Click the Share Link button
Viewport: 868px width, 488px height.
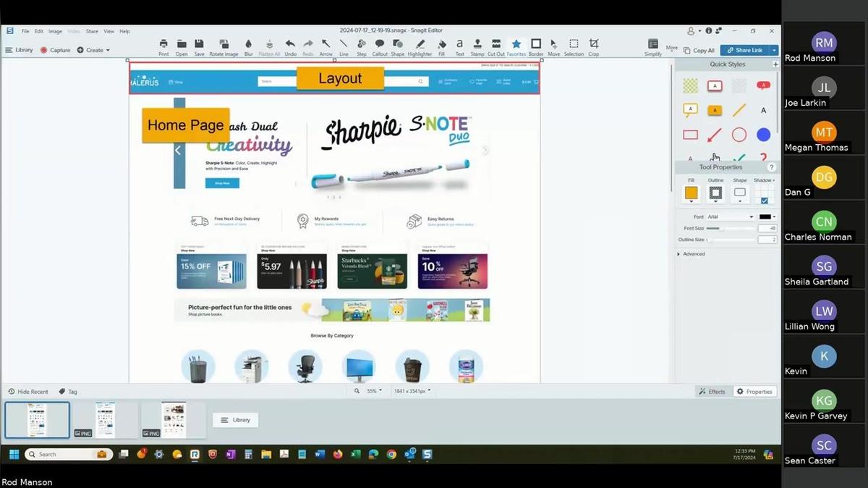(x=746, y=50)
